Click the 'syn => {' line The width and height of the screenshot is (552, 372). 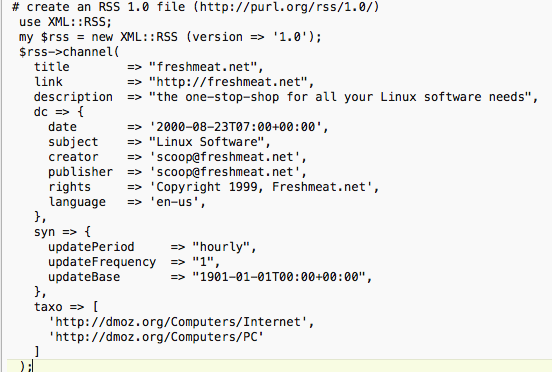62,232
